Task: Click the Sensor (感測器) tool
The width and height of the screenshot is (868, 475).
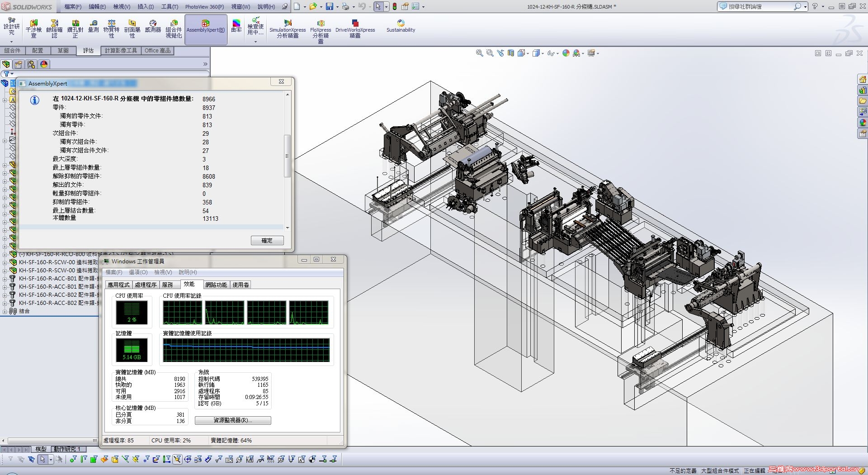Action: point(153,26)
